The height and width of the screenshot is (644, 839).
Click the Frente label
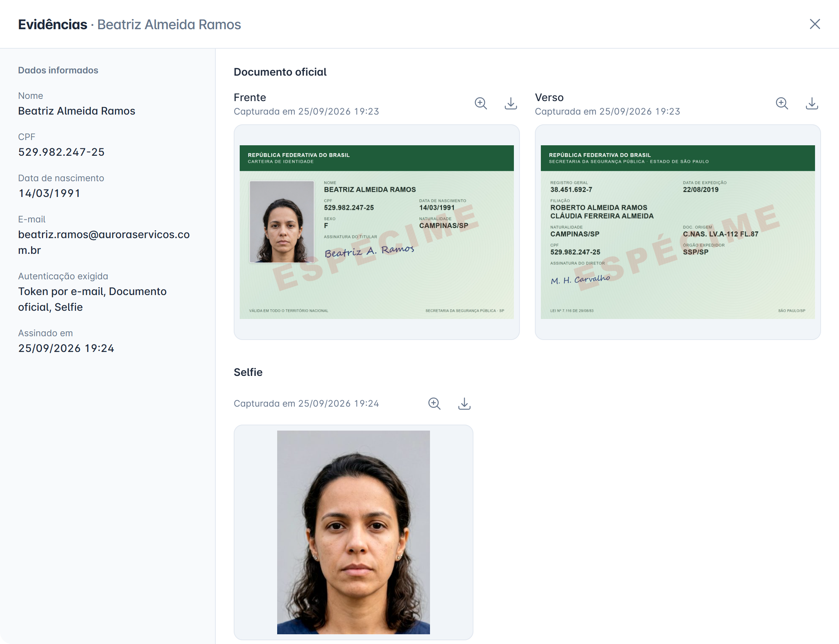tap(250, 97)
